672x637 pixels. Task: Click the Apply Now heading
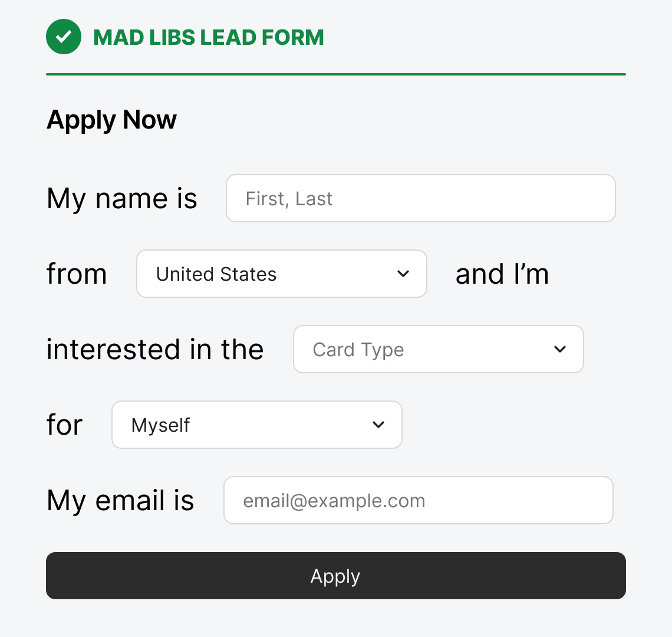tap(111, 120)
